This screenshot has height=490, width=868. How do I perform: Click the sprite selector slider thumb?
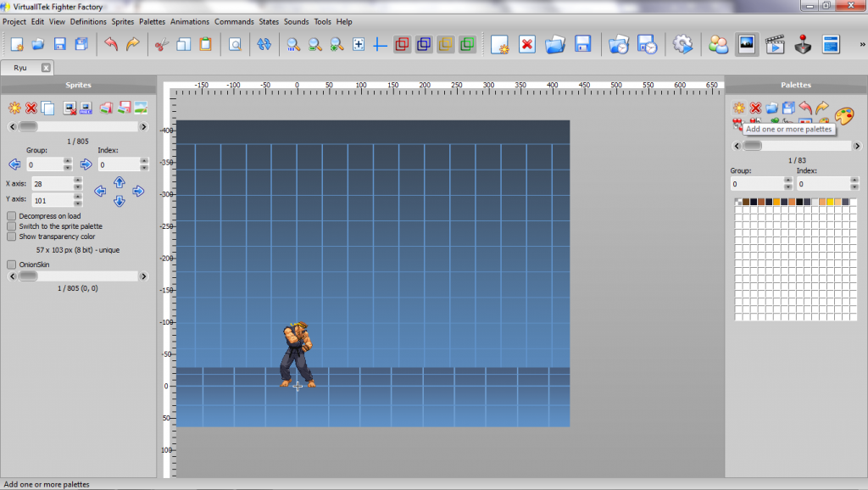point(28,127)
